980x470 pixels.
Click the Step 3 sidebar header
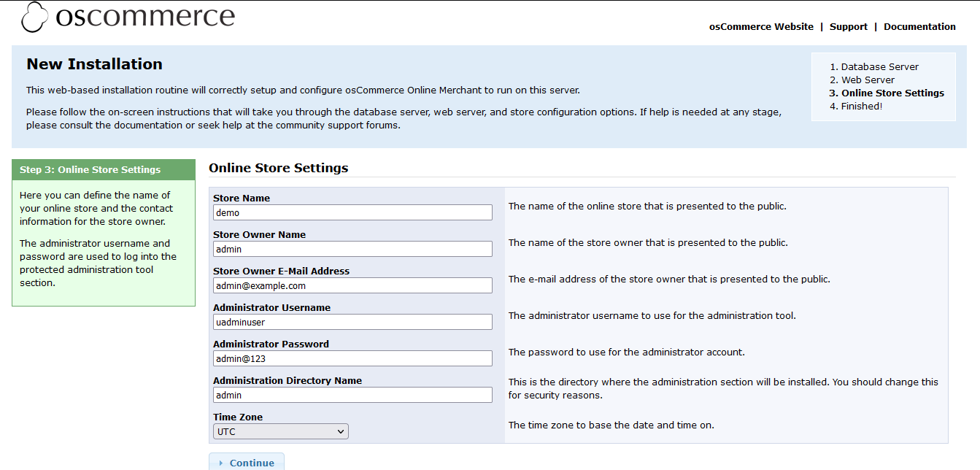click(90, 169)
